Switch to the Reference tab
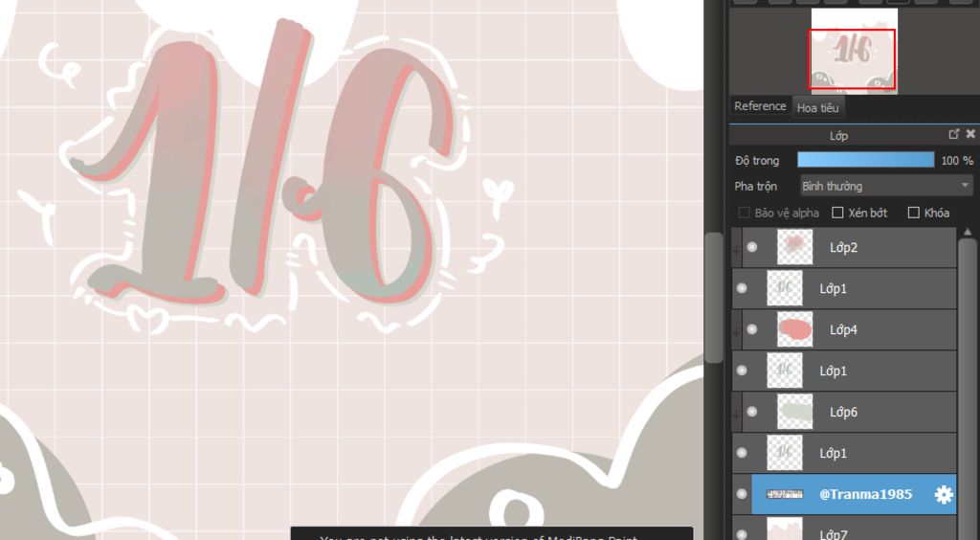This screenshot has height=540, width=980. click(x=760, y=106)
